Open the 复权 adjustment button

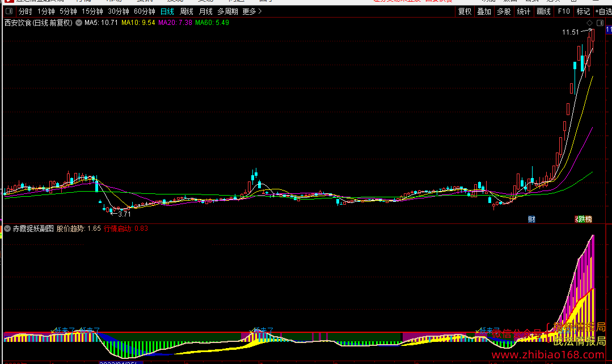(465, 11)
